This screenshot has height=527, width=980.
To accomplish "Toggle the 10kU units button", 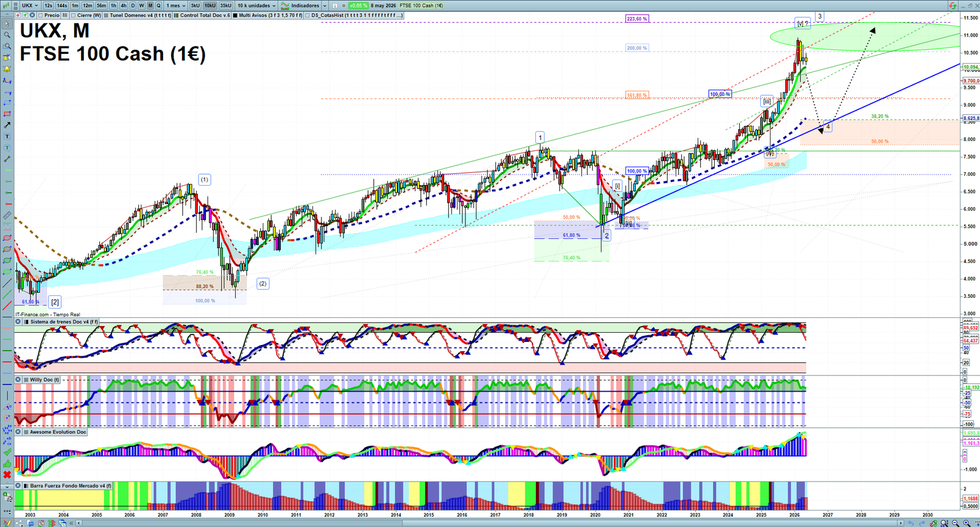I will tap(210, 6).
